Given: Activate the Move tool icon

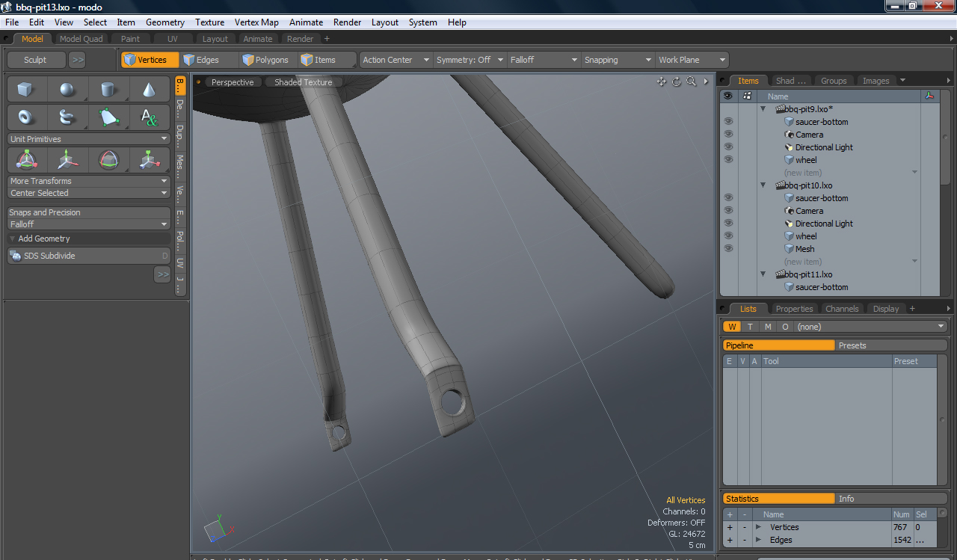Looking at the screenshot, I should click(x=67, y=159).
